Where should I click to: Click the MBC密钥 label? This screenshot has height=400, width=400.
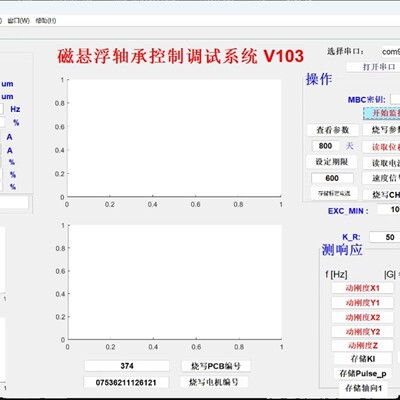point(367,100)
